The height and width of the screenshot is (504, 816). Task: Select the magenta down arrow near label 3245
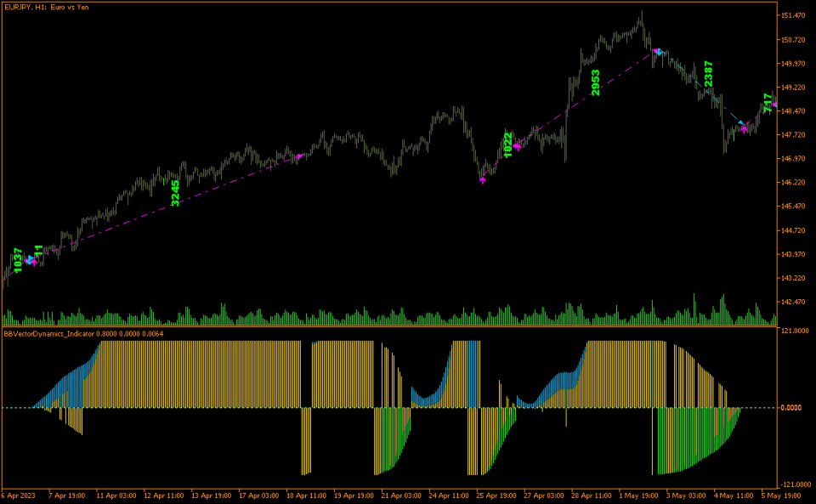[300, 156]
